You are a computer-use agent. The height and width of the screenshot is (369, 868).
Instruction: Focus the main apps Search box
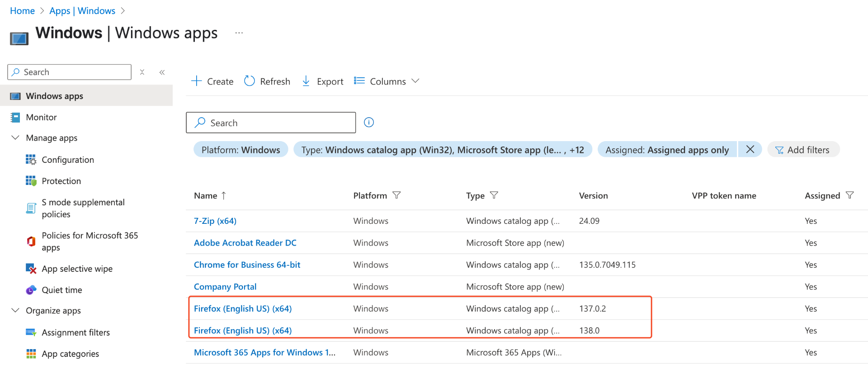click(271, 123)
